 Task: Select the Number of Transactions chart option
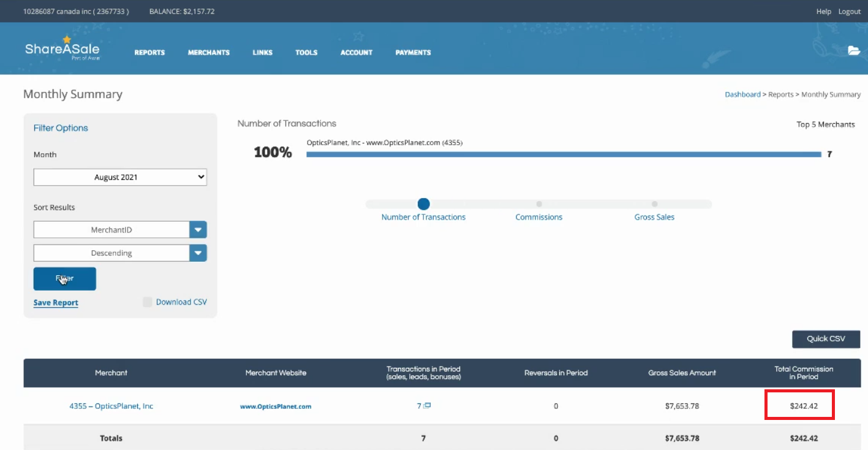pos(423,204)
